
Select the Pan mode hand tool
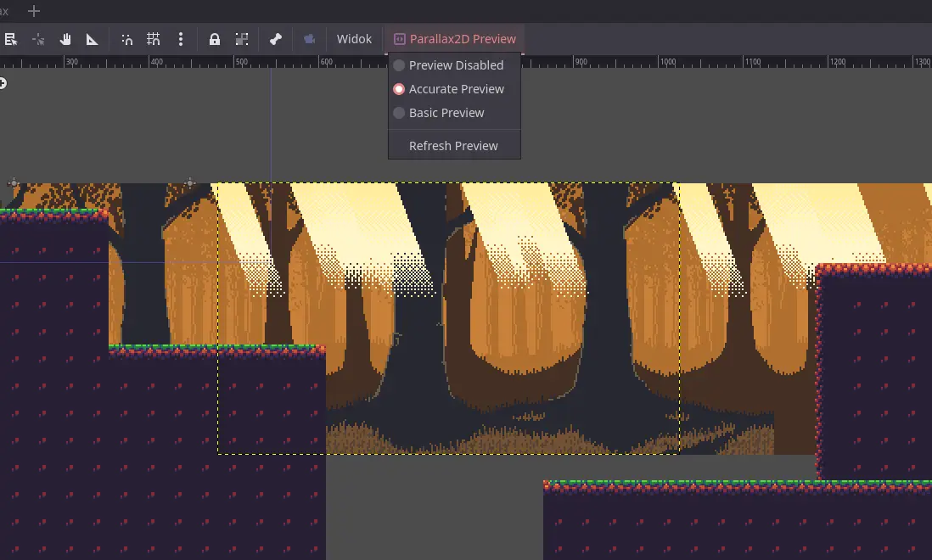[x=65, y=39]
